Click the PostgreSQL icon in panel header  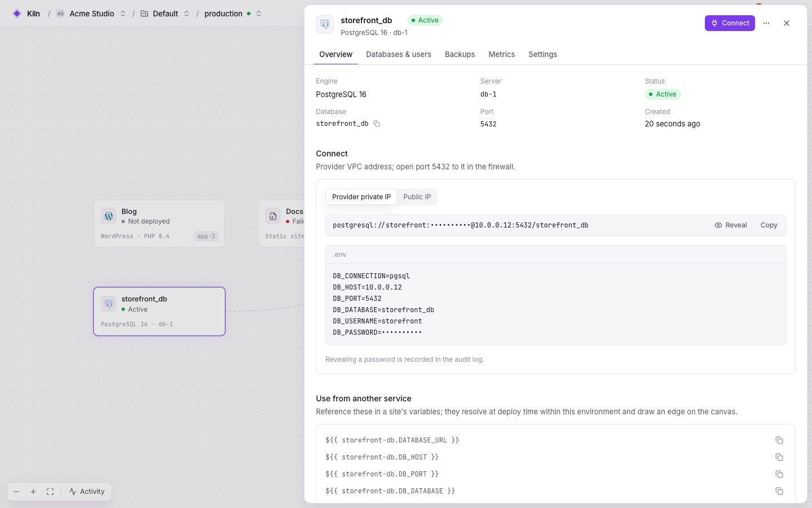tap(325, 24)
